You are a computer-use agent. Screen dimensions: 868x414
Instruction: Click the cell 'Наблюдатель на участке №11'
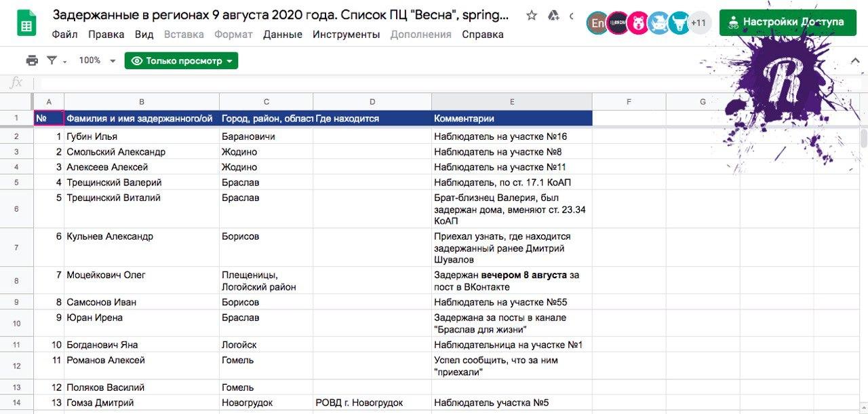512,167
